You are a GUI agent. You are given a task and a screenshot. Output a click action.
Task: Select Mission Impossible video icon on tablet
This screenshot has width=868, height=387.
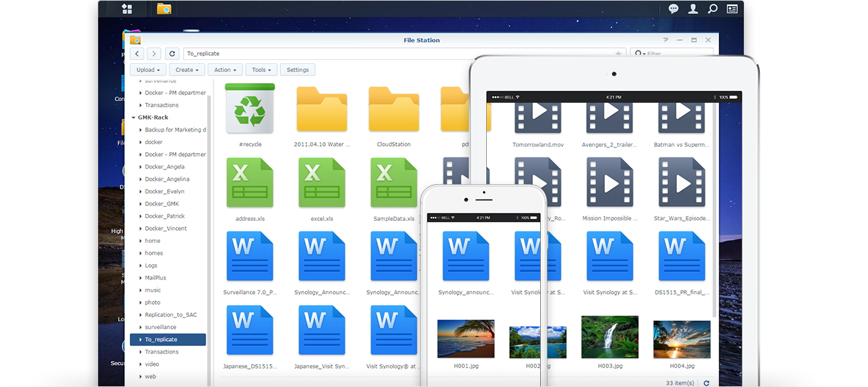[610, 182]
